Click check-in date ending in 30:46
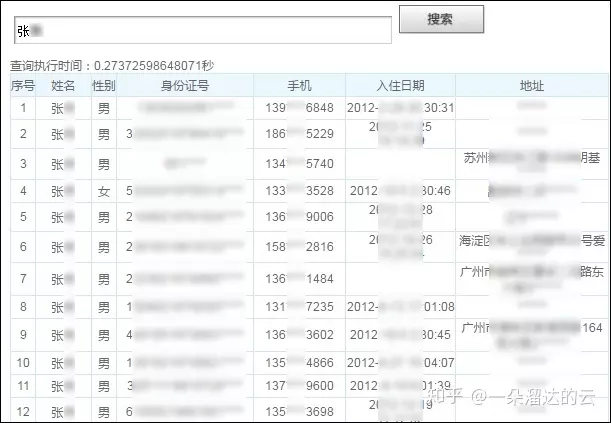This screenshot has width=611, height=423. [x=401, y=191]
